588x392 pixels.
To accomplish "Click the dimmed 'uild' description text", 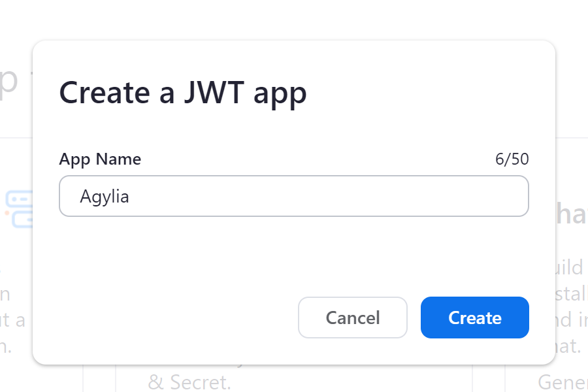I will pos(569,267).
